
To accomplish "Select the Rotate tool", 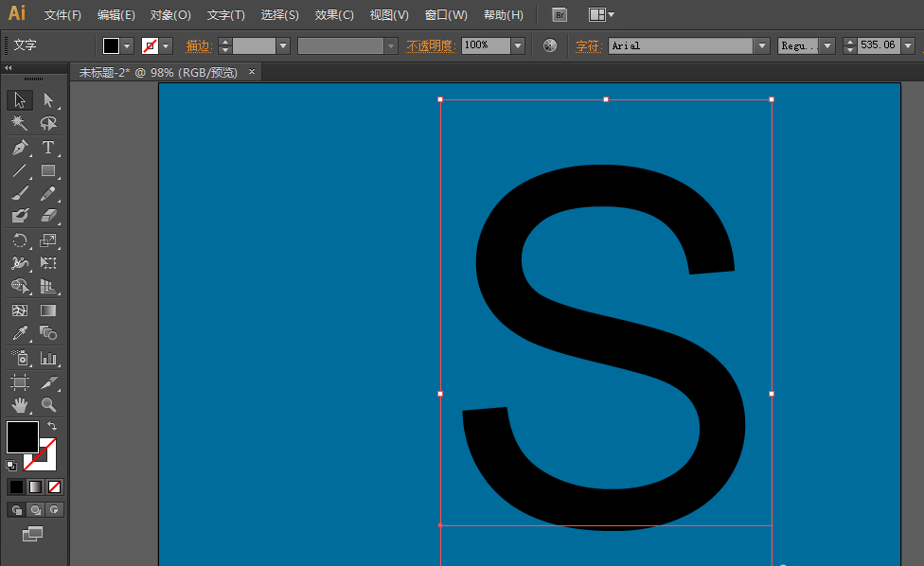I will (20, 240).
